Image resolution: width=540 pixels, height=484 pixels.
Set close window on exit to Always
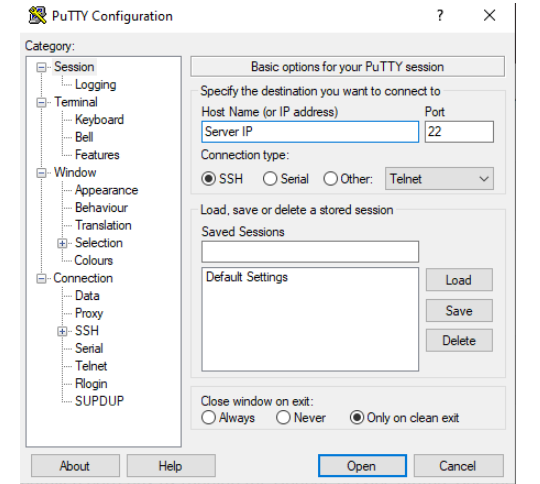point(208,418)
